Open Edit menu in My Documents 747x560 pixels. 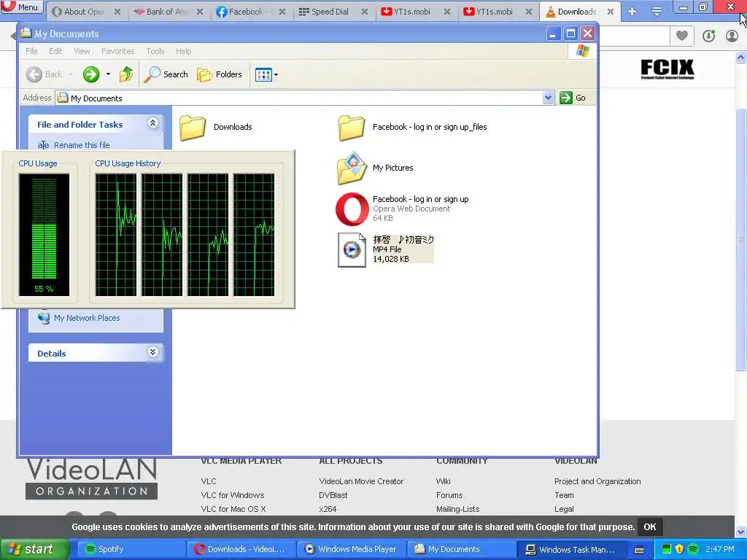pos(55,51)
